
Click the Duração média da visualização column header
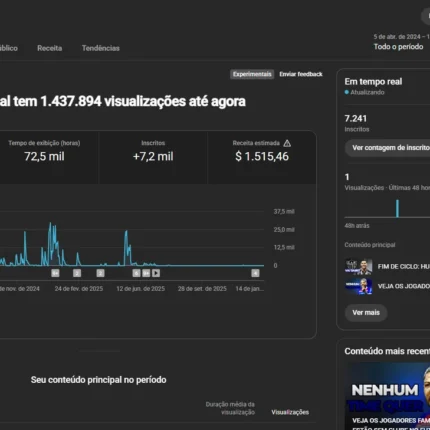coord(230,408)
